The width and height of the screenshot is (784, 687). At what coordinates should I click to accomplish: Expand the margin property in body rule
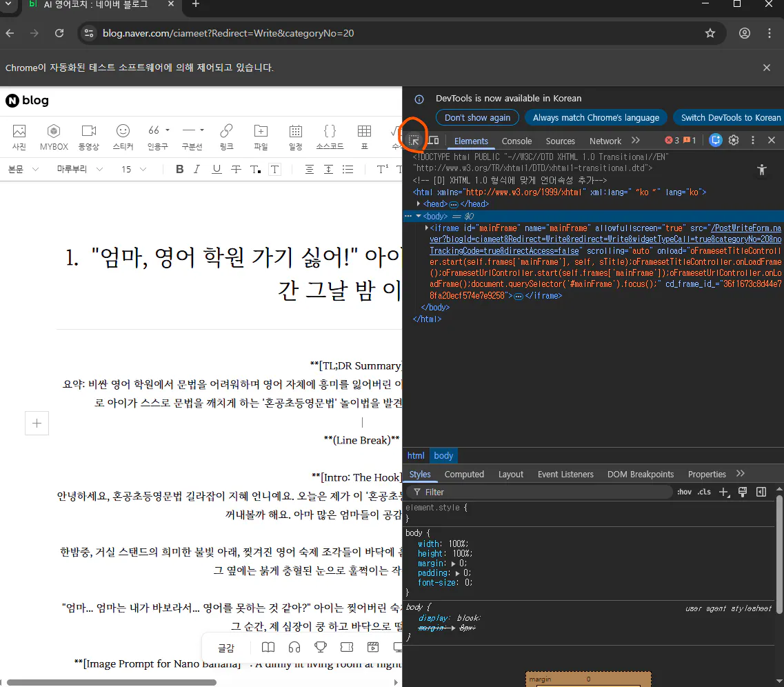[454, 563]
